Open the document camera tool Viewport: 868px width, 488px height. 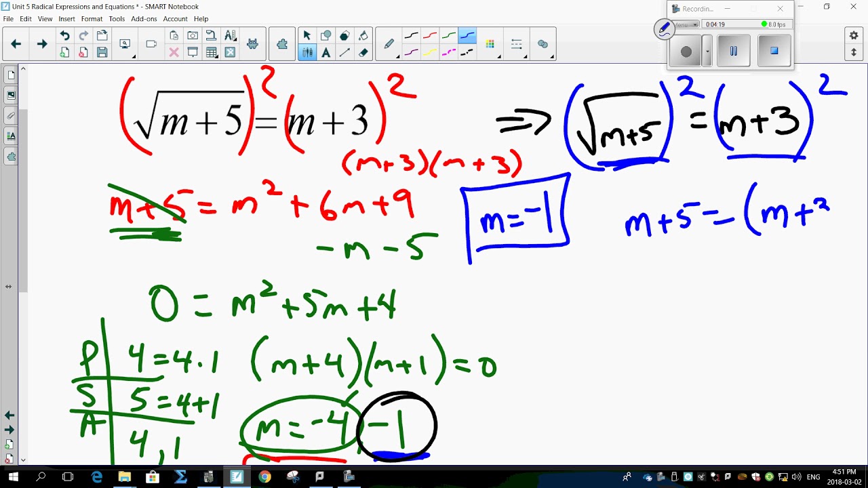(211, 36)
